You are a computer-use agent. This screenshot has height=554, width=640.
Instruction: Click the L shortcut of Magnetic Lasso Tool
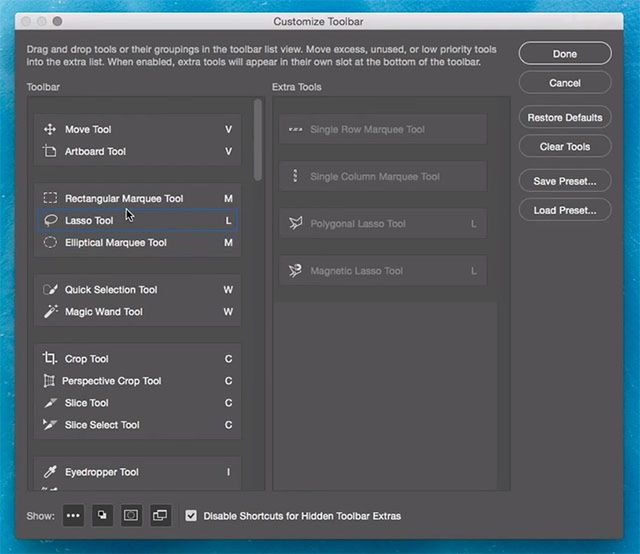pyautogui.click(x=473, y=271)
